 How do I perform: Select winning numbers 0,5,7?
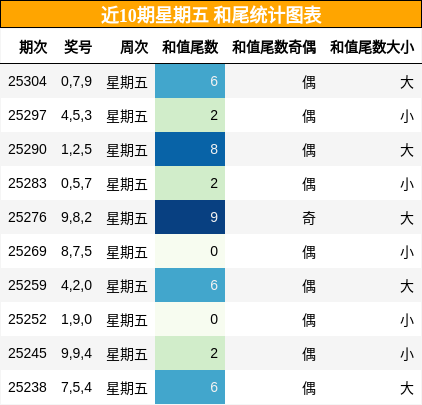click(76, 184)
